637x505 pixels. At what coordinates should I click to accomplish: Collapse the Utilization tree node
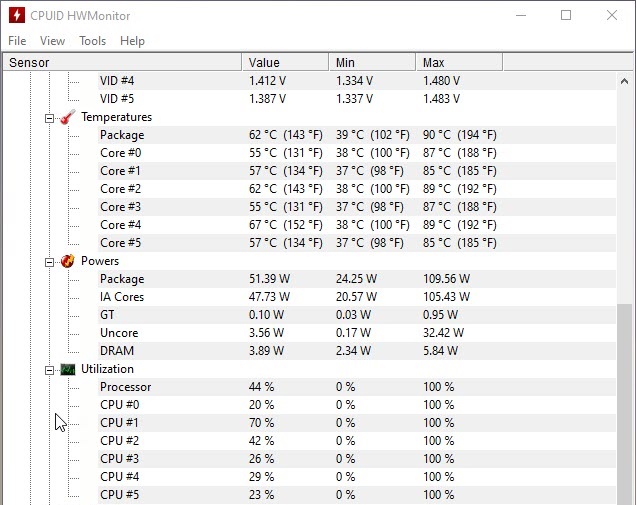point(50,369)
